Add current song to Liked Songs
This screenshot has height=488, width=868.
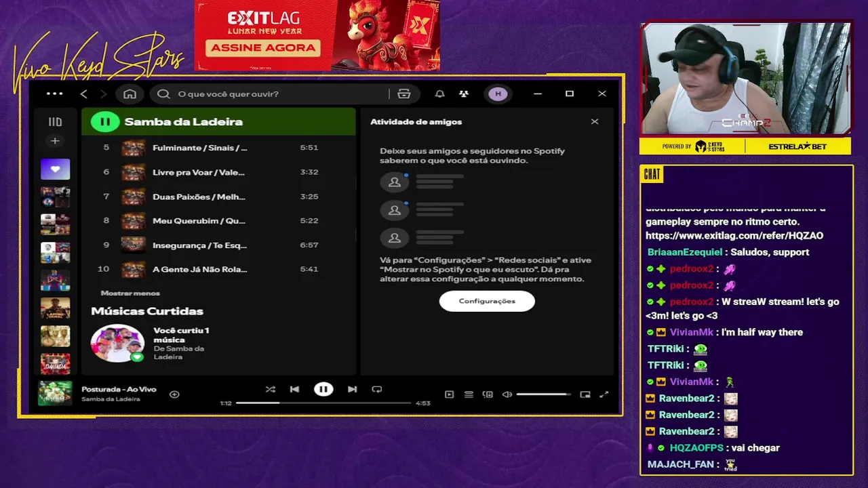[x=174, y=394]
